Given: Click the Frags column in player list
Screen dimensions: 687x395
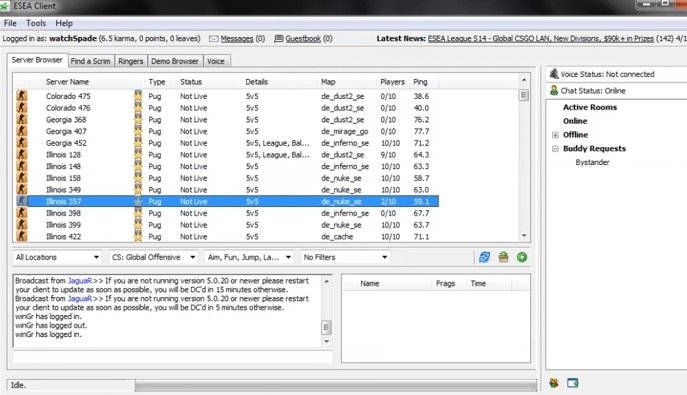Looking at the screenshot, I should [445, 283].
